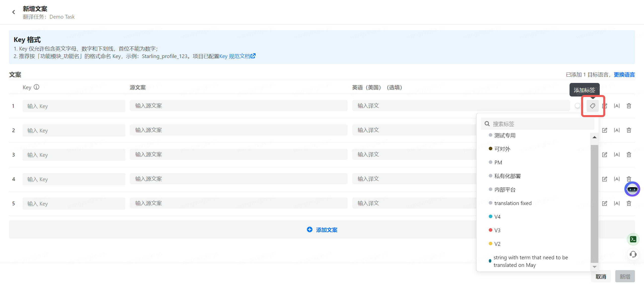
Task: Click the tag icon in row 1
Action: pyautogui.click(x=592, y=106)
